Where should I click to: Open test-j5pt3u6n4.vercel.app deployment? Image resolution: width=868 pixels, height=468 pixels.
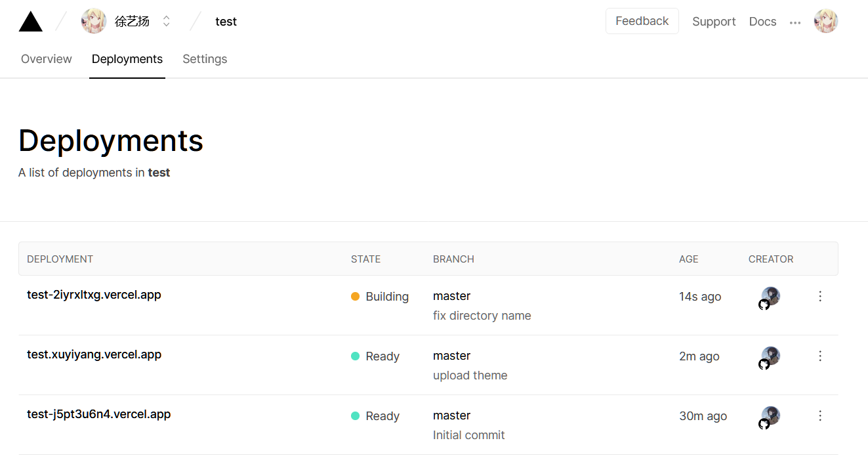[x=98, y=414]
